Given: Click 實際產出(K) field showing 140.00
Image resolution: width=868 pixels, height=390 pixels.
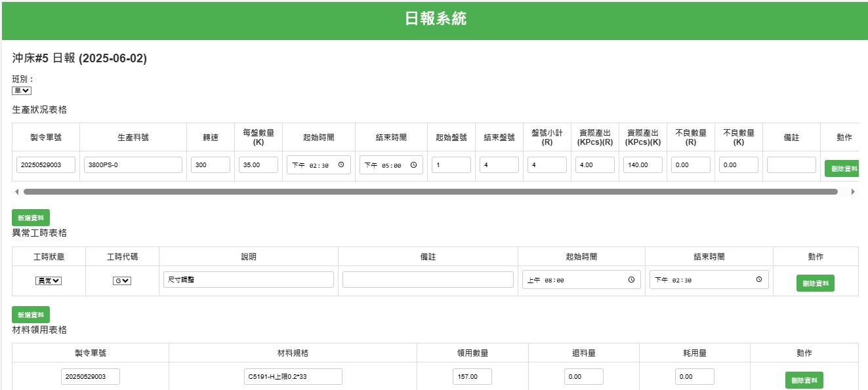Looking at the screenshot, I should pyautogui.click(x=643, y=165).
